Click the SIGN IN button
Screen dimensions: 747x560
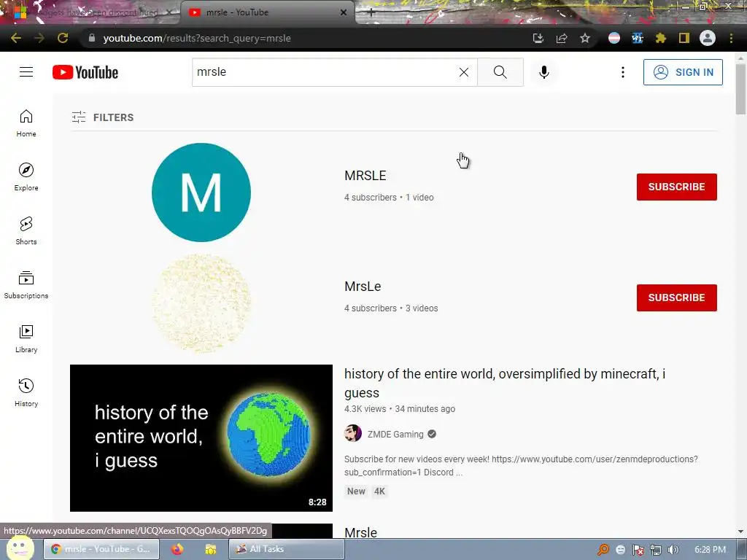(x=683, y=72)
